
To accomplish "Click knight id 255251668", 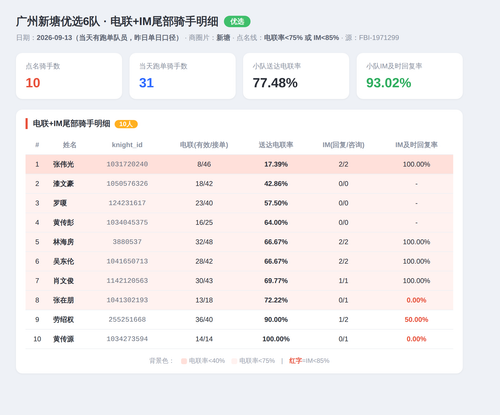I will point(127,319).
